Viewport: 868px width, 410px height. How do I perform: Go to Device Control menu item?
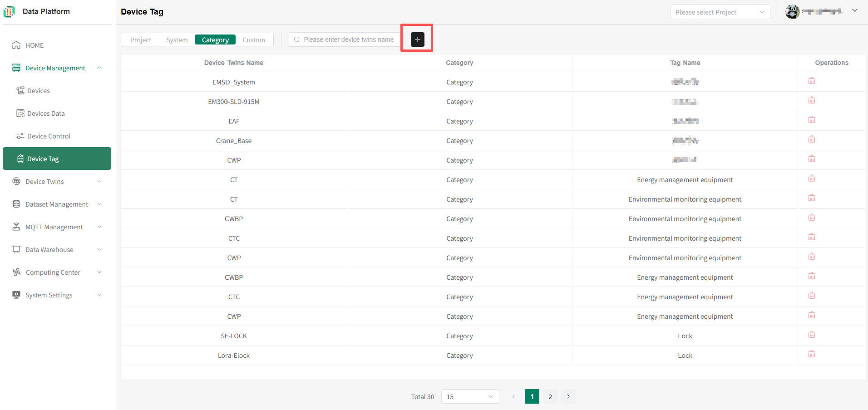click(49, 136)
